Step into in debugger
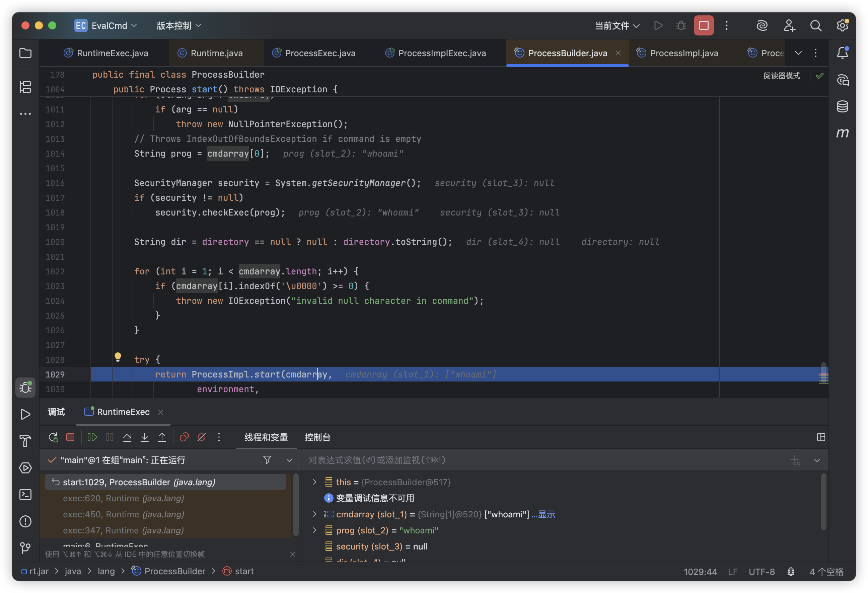The width and height of the screenshot is (868, 593). click(145, 437)
